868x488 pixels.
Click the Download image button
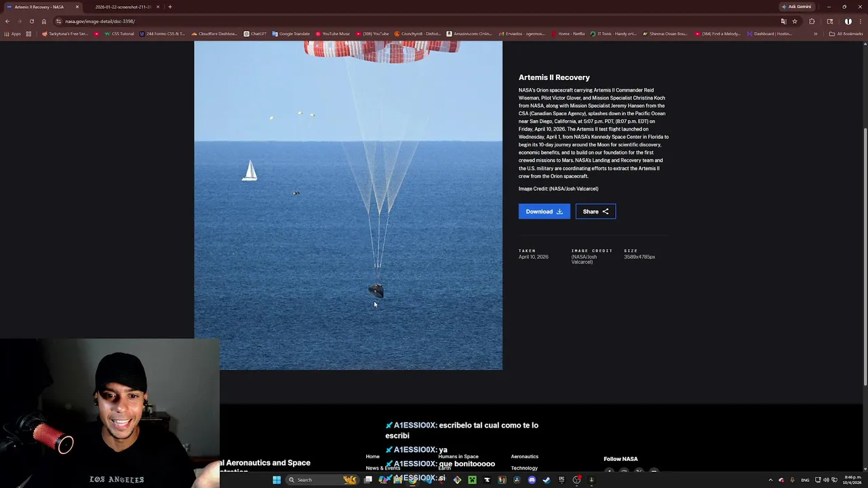click(x=545, y=211)
